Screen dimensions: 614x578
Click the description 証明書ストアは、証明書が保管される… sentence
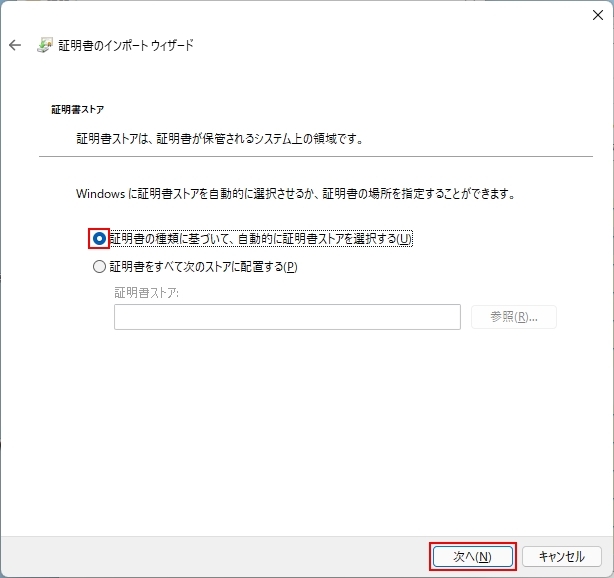click(219, 139)
